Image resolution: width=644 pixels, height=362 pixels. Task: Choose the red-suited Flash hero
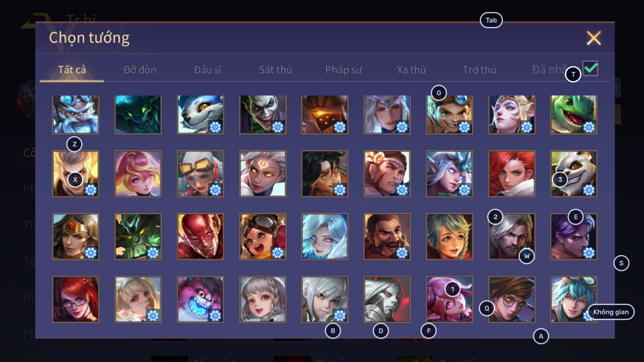coord(200,236)
